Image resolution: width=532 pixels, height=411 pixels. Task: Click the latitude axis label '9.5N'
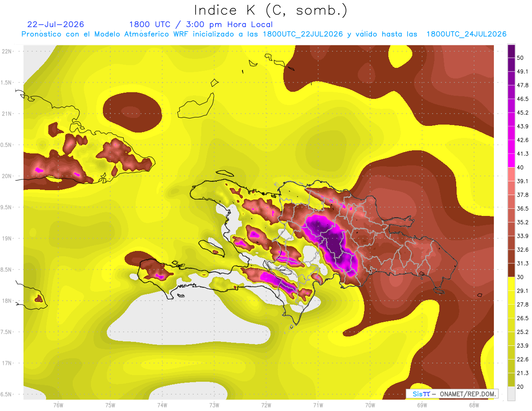pos(7,207)
